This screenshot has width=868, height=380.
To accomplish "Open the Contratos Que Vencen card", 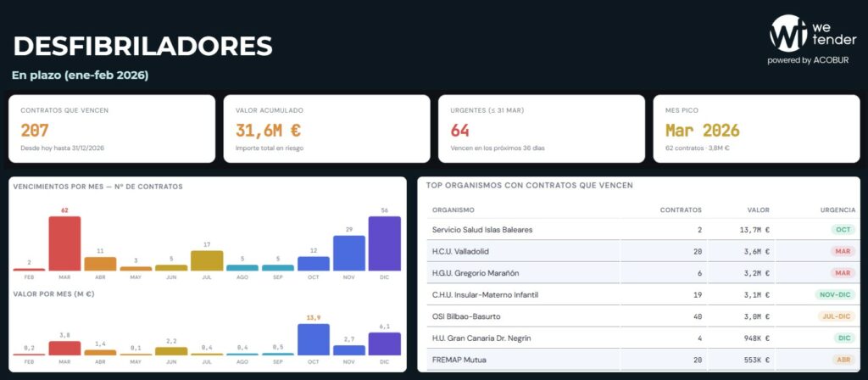I will (112, 129).
